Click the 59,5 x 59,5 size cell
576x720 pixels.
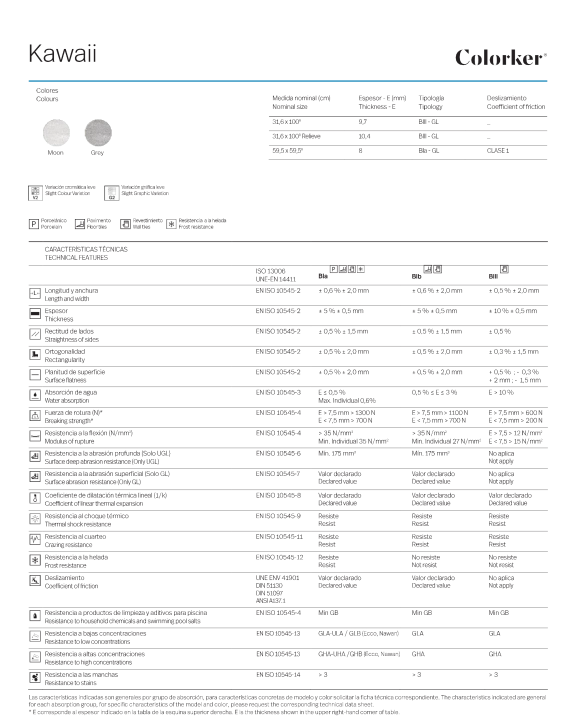click(x=288, y=151)
